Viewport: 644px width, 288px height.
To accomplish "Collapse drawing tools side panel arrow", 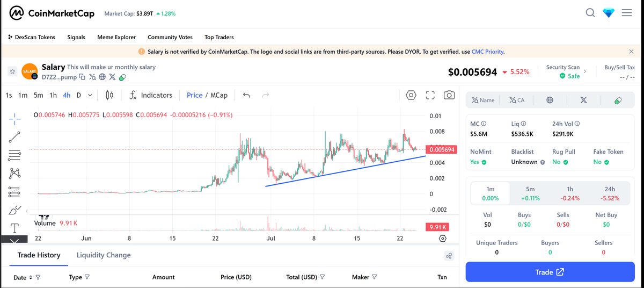I will pos(27,211).
